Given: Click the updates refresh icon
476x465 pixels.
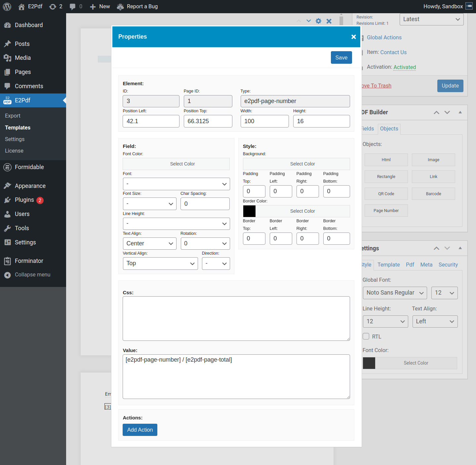Looking at the screenshot, I should coord(53,7).
